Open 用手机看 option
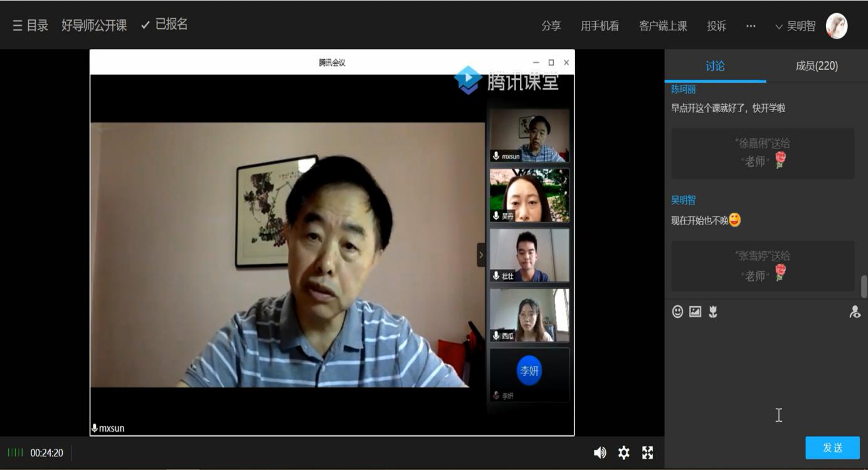 pyautogui.click(x=600, y=26)
